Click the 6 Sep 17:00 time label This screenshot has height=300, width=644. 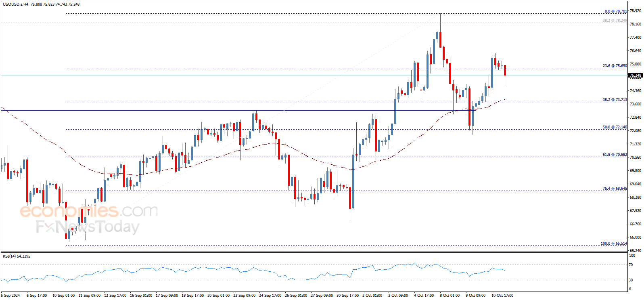(37, 296)
